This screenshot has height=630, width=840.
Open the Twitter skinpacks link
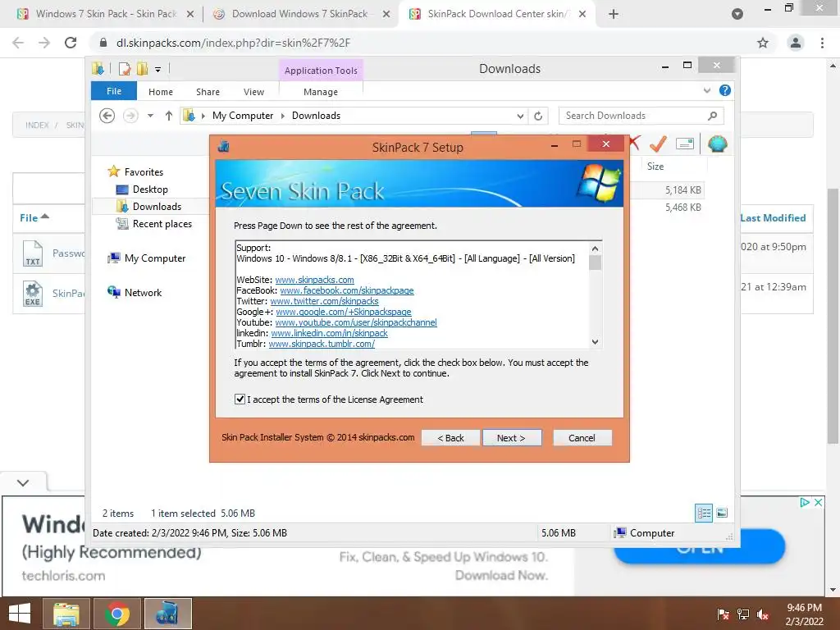tap(324, 301)
